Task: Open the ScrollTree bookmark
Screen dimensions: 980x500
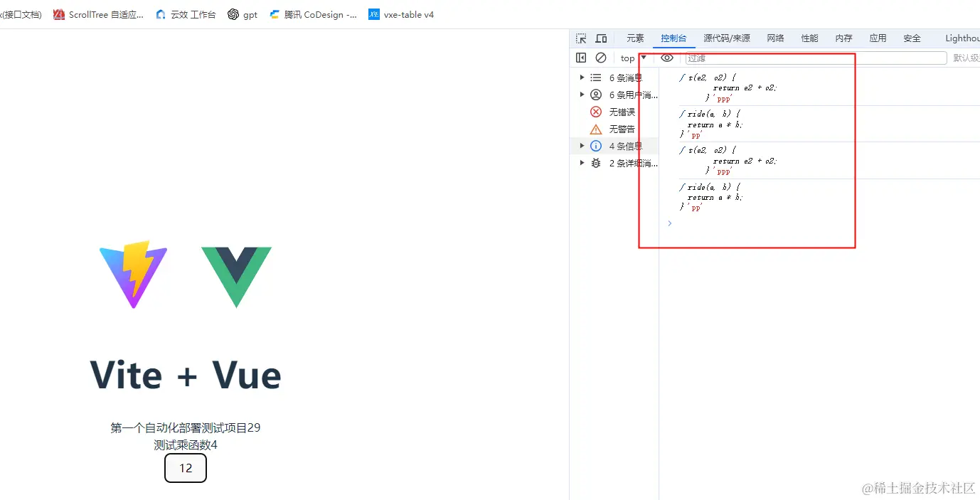Action: tap(98, 14)
